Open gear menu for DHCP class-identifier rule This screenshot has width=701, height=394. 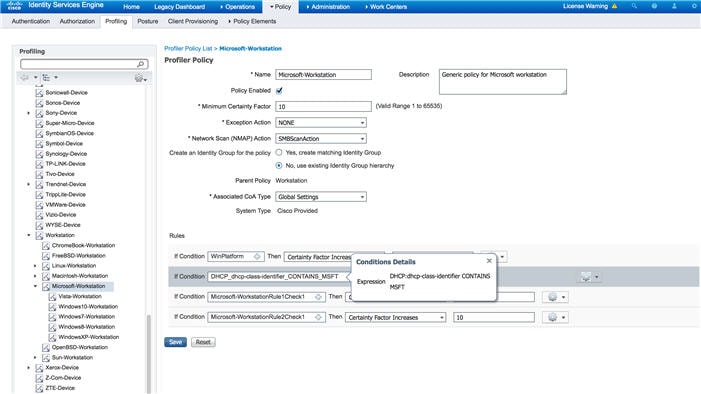click(x=588, y=277)
